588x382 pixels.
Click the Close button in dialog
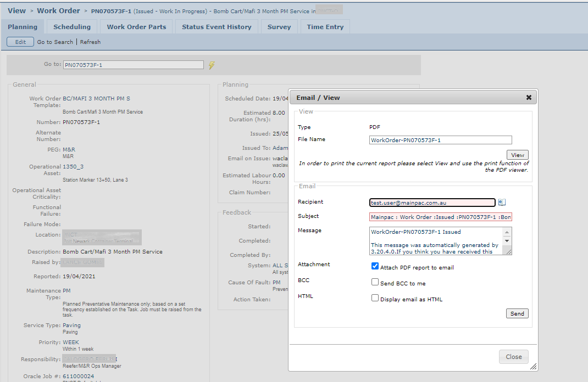[514, 357]
